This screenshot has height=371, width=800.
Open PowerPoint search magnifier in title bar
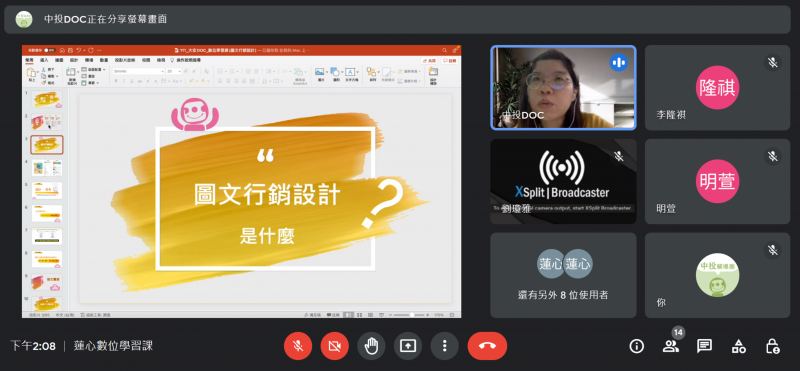[x=444, y=50]
